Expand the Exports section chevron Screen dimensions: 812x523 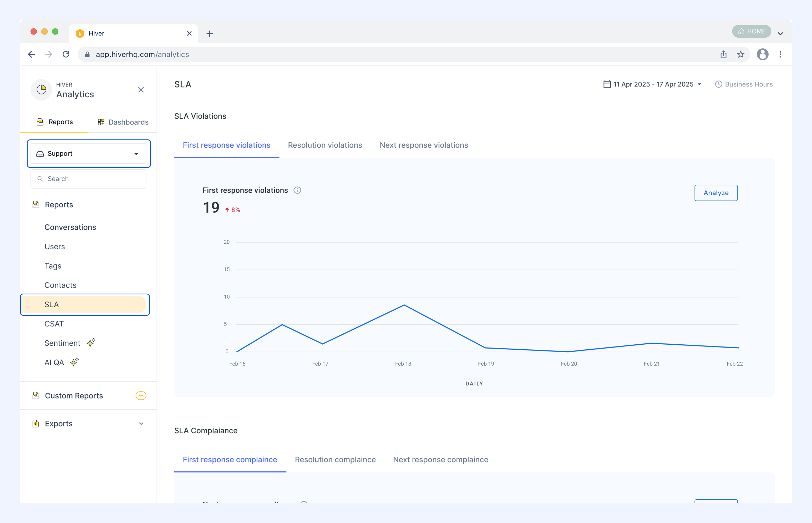pyautogui.click(x=141, y=424)
